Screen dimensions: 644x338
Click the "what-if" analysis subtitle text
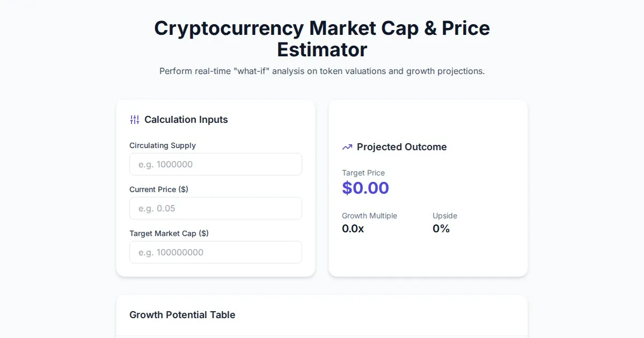click(x=322, y=71)
